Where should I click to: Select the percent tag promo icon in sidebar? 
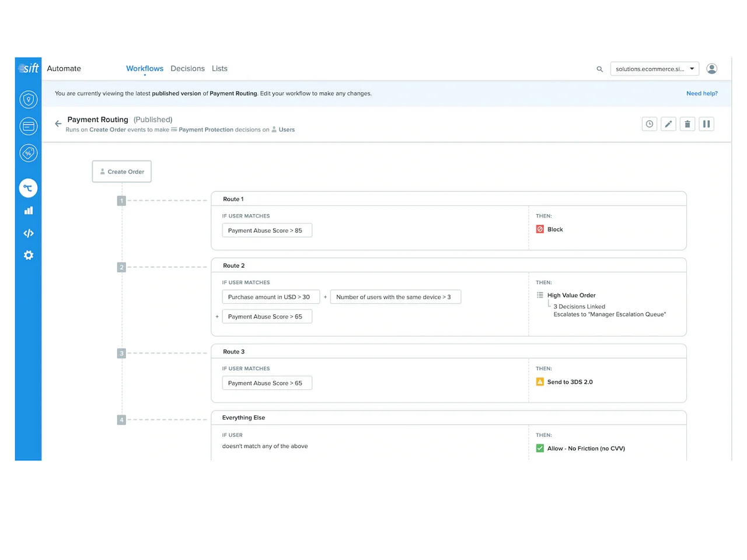(28, 153)
